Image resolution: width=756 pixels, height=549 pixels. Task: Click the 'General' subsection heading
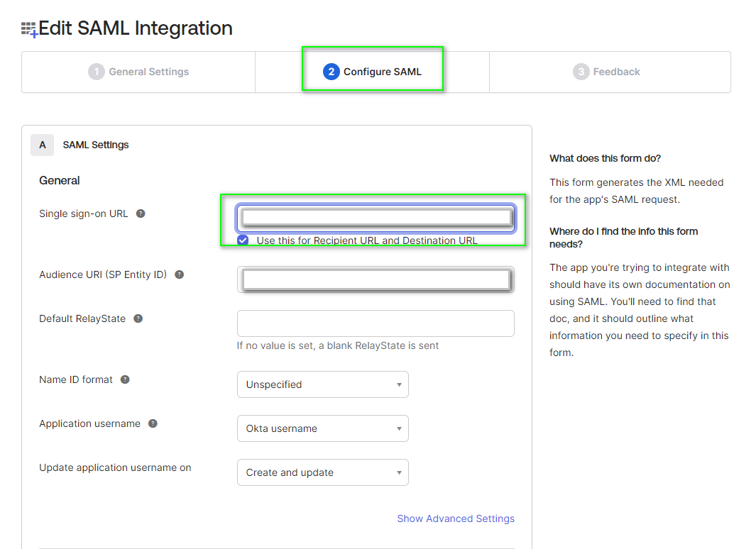click(60, 181)
